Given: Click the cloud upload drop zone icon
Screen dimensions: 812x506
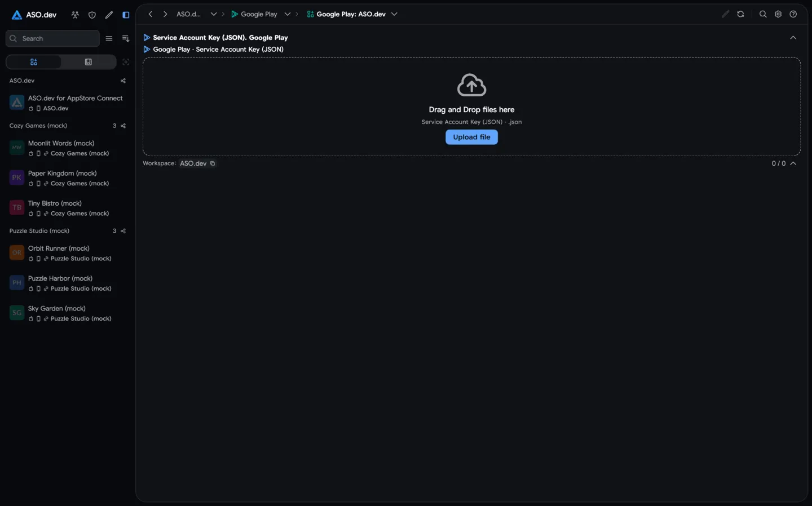Looking at the screenshot, I should click(471, 85).
